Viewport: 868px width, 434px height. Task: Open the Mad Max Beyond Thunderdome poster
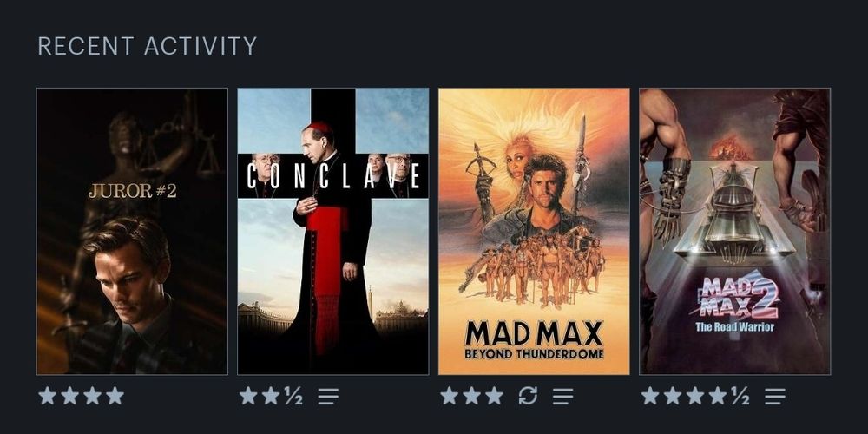(534, 232)
